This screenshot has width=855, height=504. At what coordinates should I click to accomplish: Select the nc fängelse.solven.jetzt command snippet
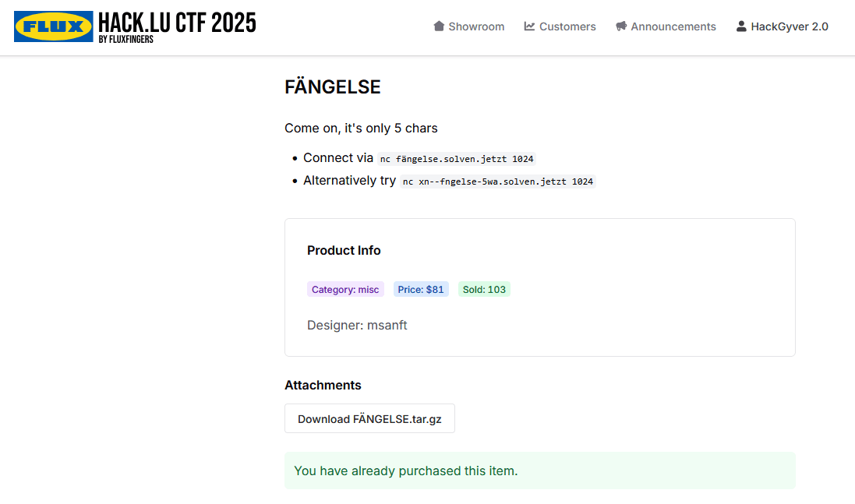(x=457, y=159)
